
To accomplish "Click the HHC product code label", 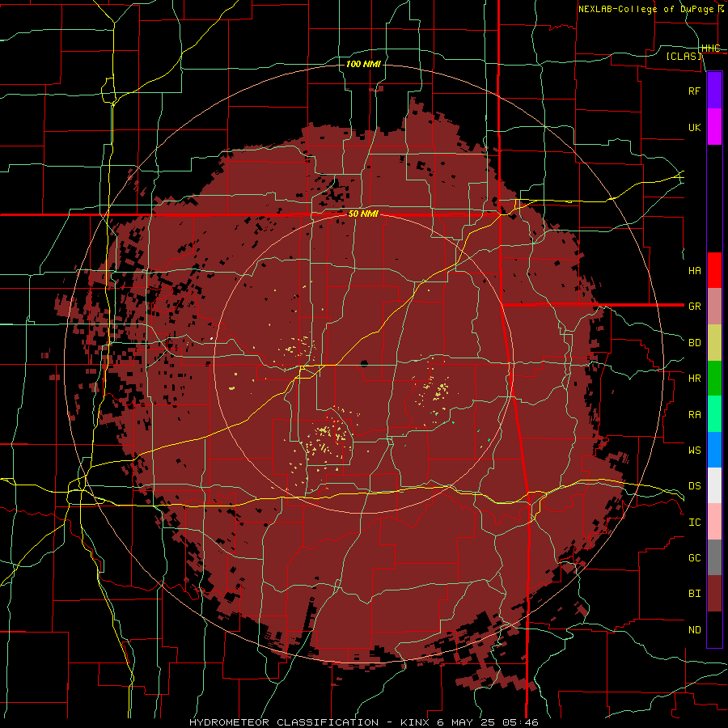I will point(710,49).
